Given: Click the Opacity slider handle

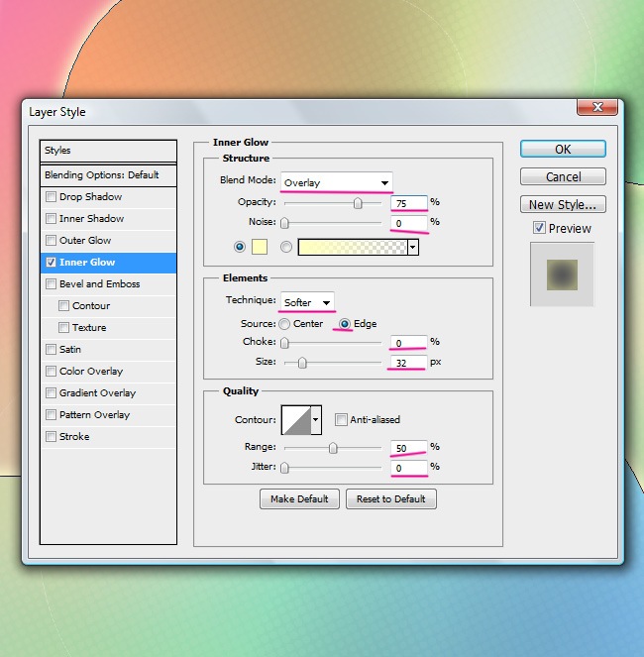Looking at the screenshot, I should pyautogui.click(x=358, y=203).
